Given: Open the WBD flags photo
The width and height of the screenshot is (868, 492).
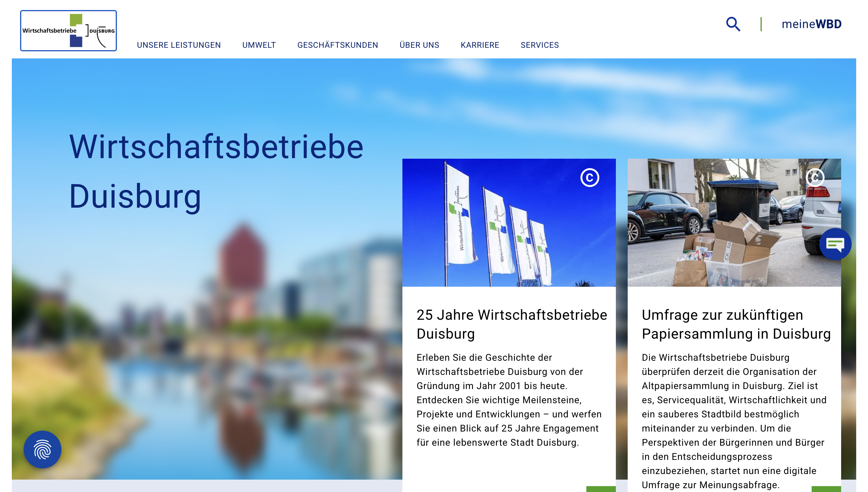Looking at the screenshot, I should (x=509, y=222).
